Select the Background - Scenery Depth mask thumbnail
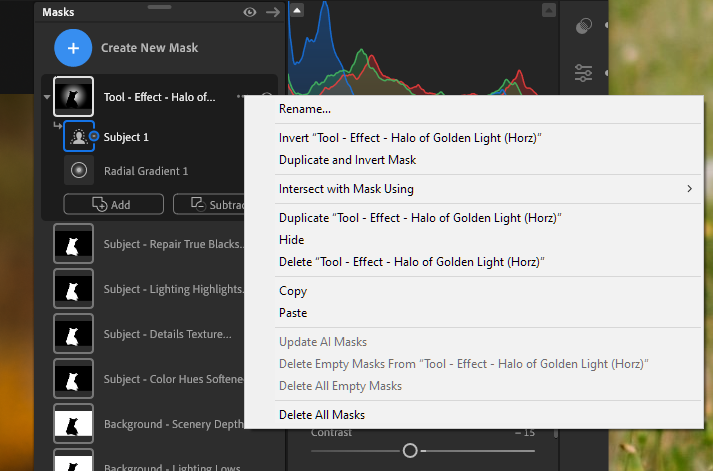 72,424
